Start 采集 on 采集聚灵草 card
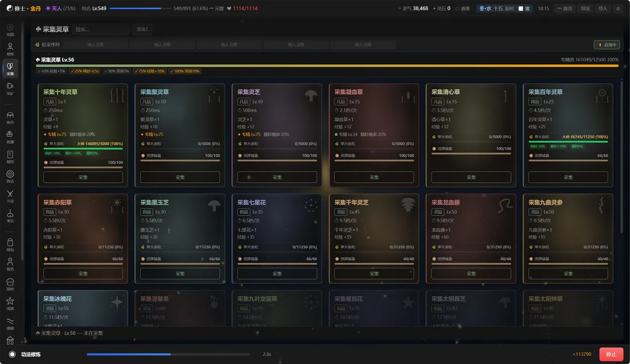The image size is (630, 364). tap(180, 177)
